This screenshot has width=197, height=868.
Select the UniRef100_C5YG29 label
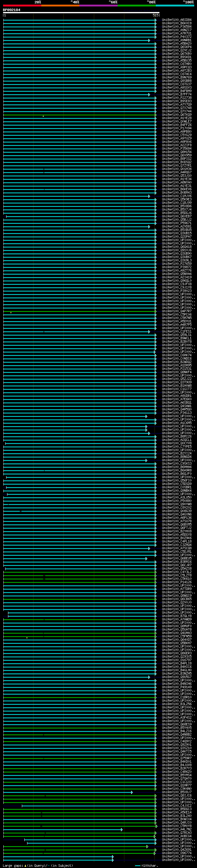click(176, 135)
